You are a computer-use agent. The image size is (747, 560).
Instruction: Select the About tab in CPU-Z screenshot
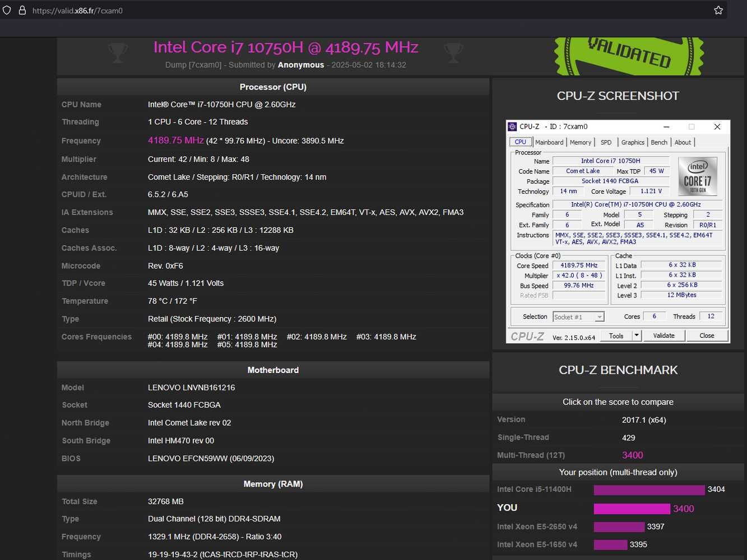pyautogui.click(x=683, y=142)
